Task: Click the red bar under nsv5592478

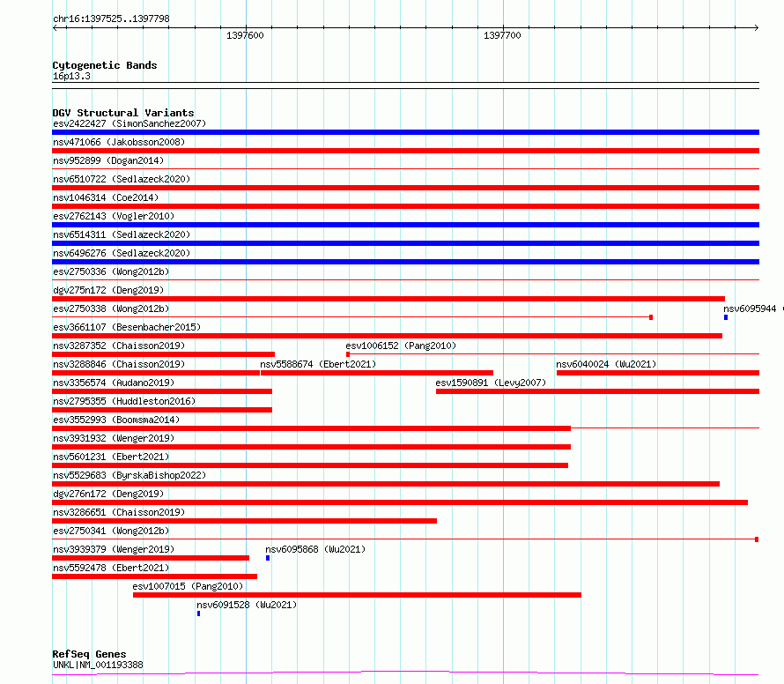Action: click(x=154, y=576)
